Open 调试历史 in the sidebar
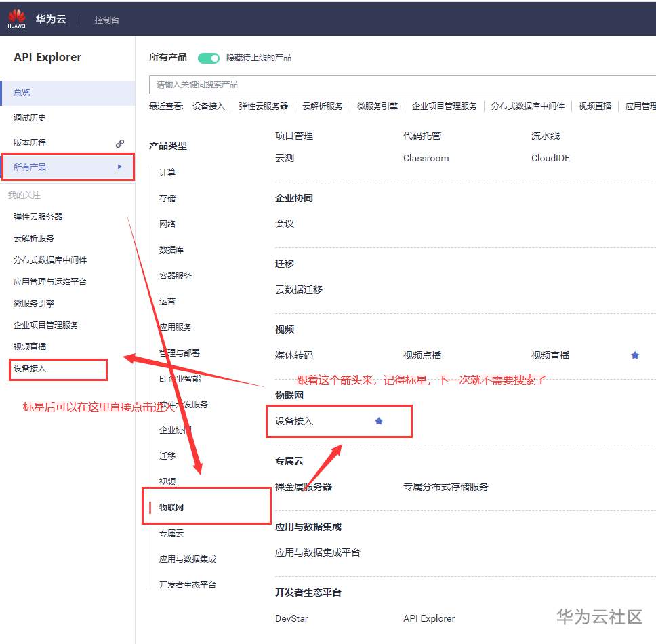Image resolution: width=656 pixels, height=644 pixels. tap(30, 117)
